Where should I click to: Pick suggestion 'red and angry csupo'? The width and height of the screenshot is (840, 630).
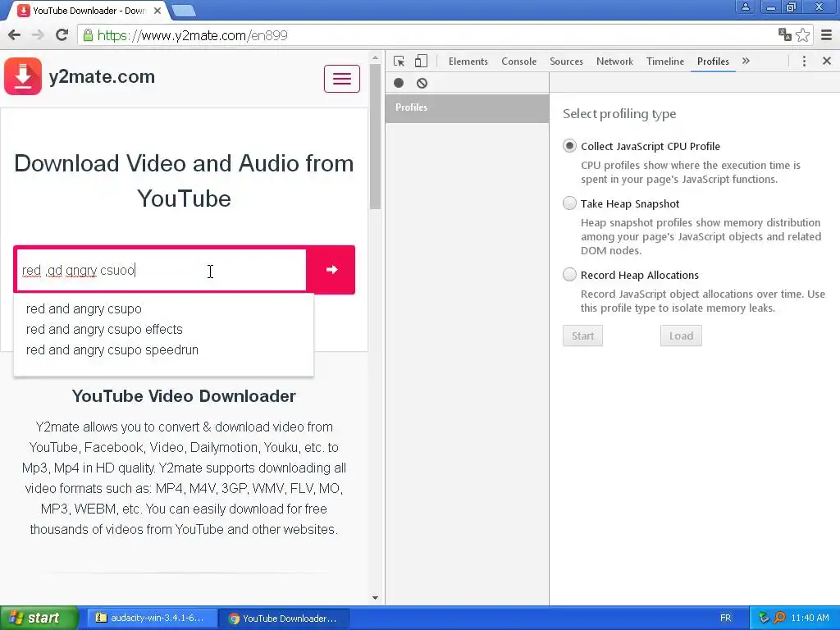[163, 309]
